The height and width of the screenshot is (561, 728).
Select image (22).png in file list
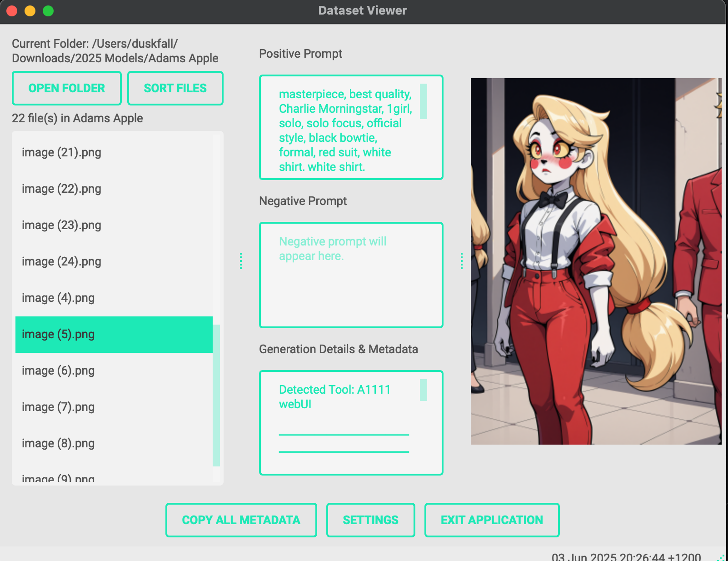[114, 189]
